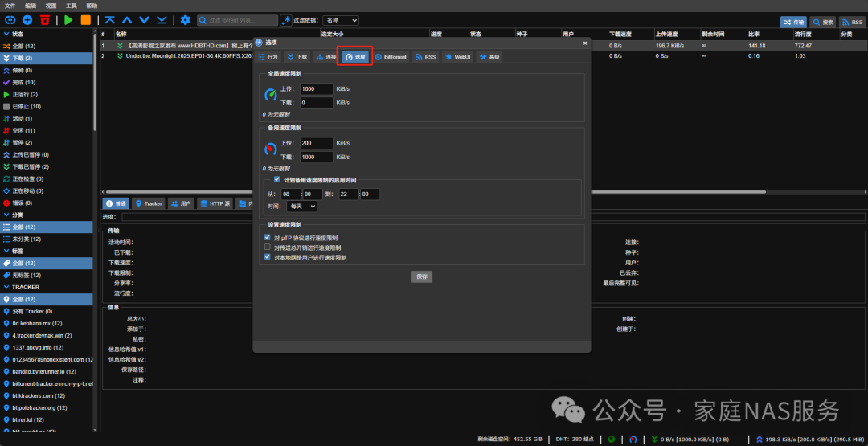Click global 下载 limit field showing 0
The height and width of the screenshot is (446, 868).
pos(317,103)
